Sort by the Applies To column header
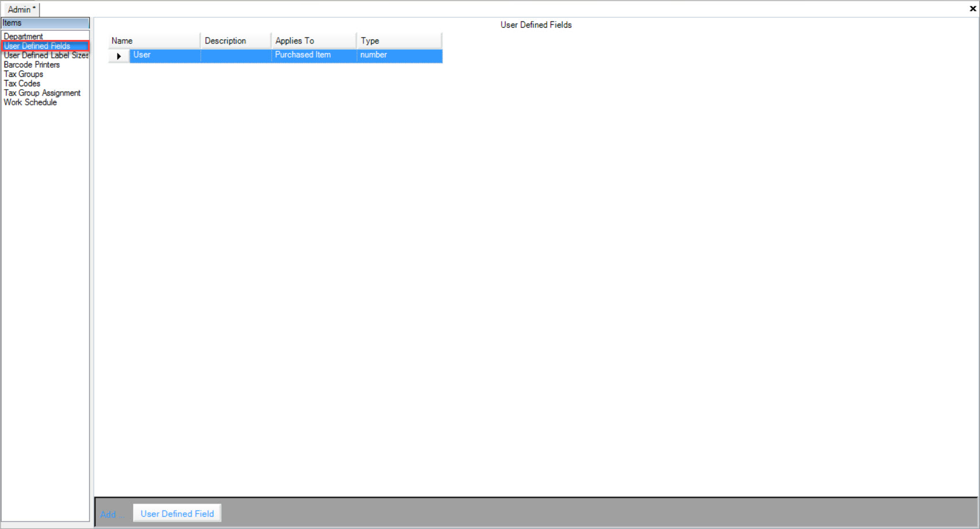 coord(314,41)
